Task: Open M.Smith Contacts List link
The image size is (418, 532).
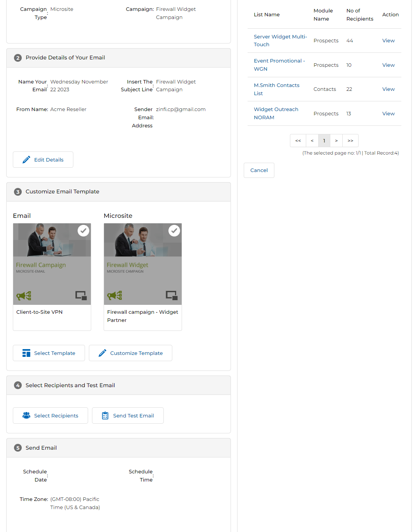Action: coord(277,89)
